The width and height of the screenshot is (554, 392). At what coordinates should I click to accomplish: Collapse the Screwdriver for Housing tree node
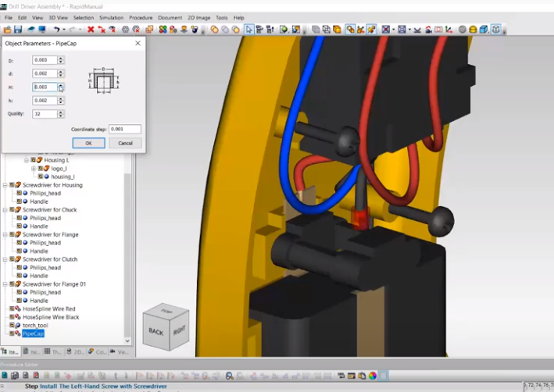5,185
